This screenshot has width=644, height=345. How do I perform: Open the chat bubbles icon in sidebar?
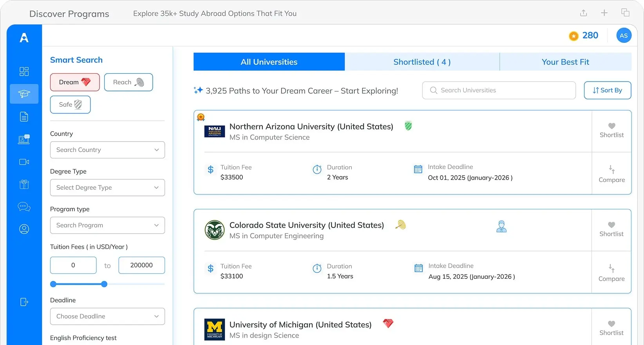tap(24, 207)
